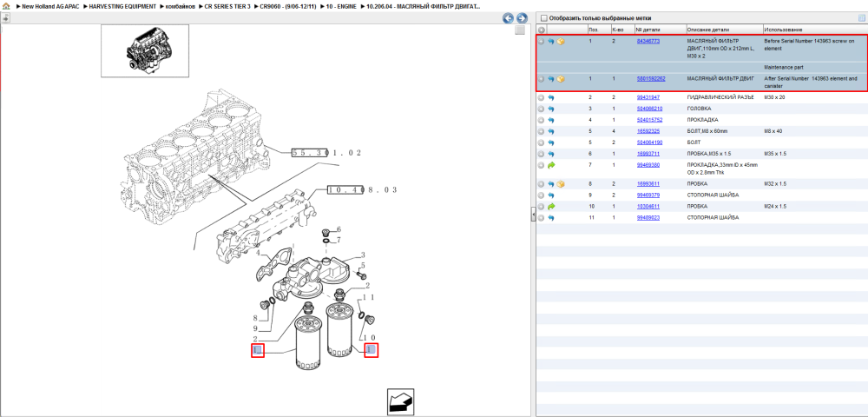Open part number link 99489023

tap(648, 218)
